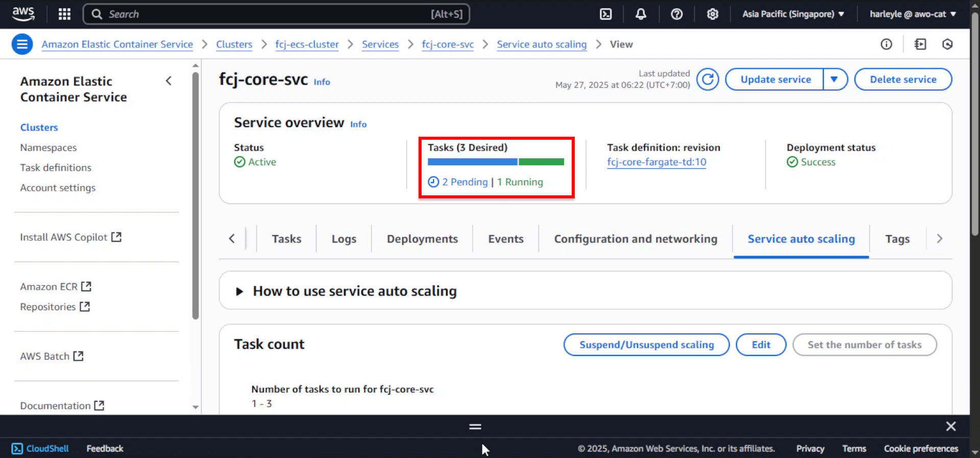Click Feedback in the footer
The image size is (980, 458).
(105, 448)
